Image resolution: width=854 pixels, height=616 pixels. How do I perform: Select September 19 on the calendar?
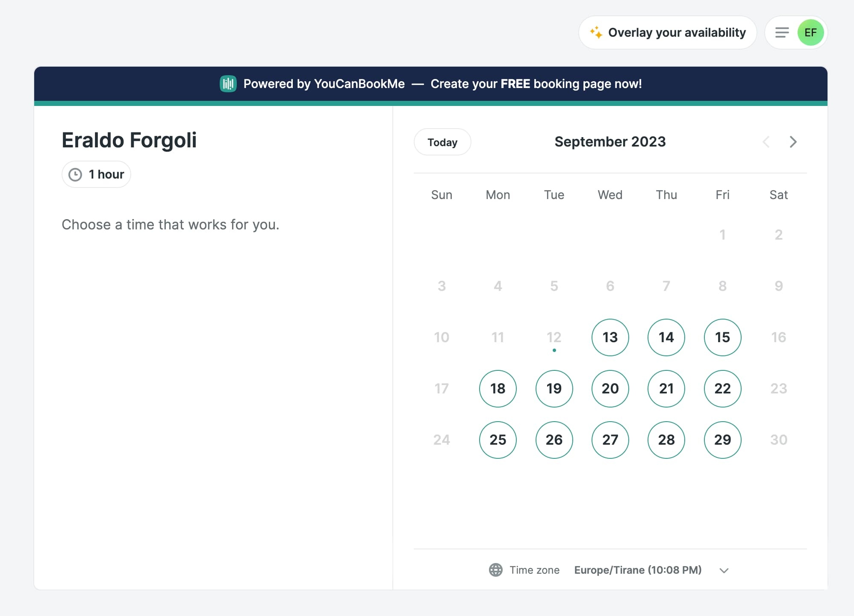click(554, 388)
